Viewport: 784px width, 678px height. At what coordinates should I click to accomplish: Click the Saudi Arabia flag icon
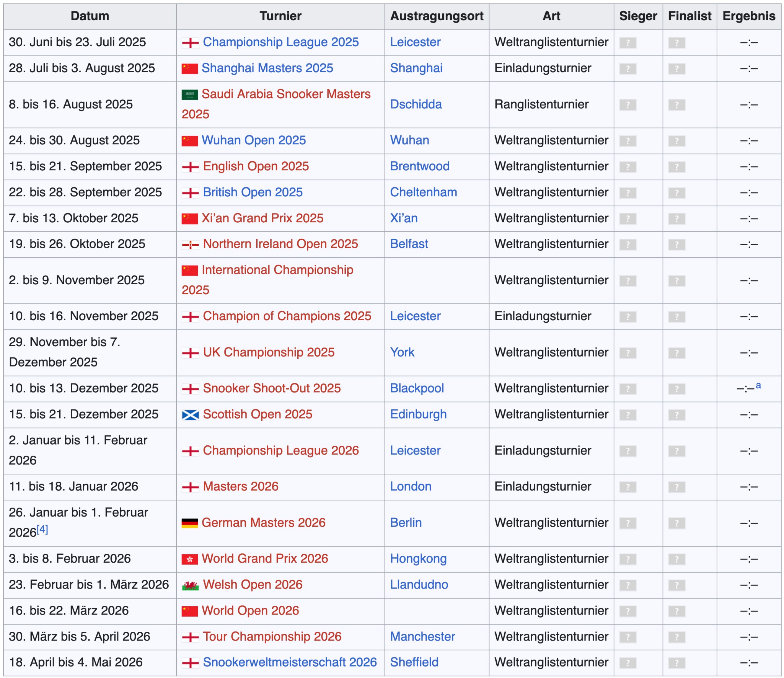click(x=189, y=95)
